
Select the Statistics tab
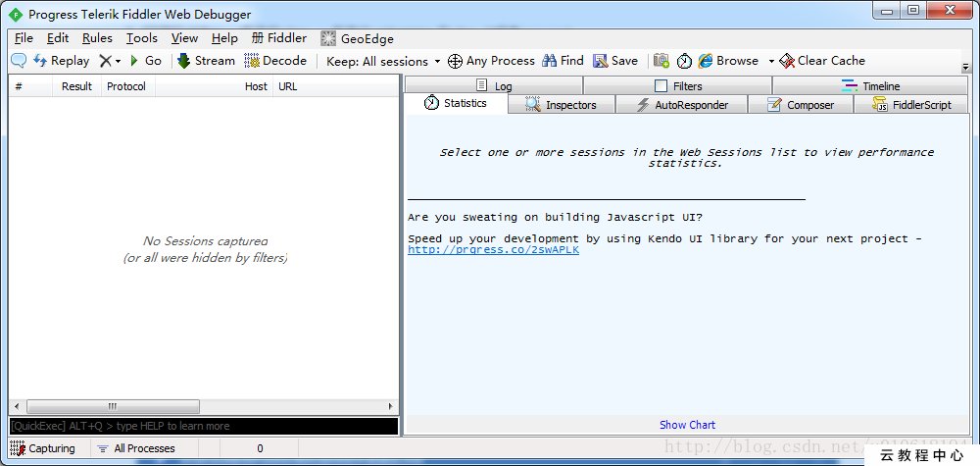(x=456, y=103)
